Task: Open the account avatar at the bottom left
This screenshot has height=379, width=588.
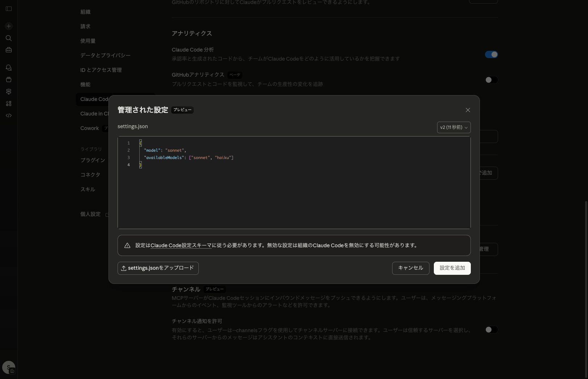Action: tap(8, 367)
